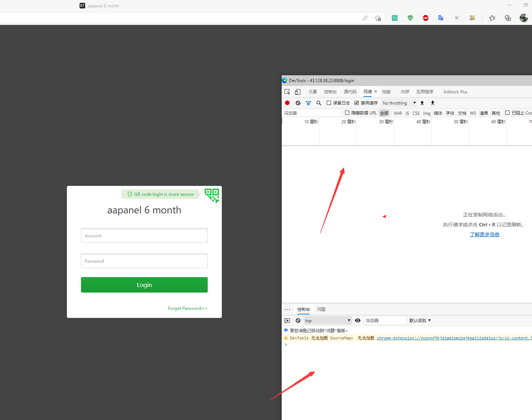The image size is (532, 420).
Task: Click the BT favicon on the aapanel tab
Action: [82, 6]
